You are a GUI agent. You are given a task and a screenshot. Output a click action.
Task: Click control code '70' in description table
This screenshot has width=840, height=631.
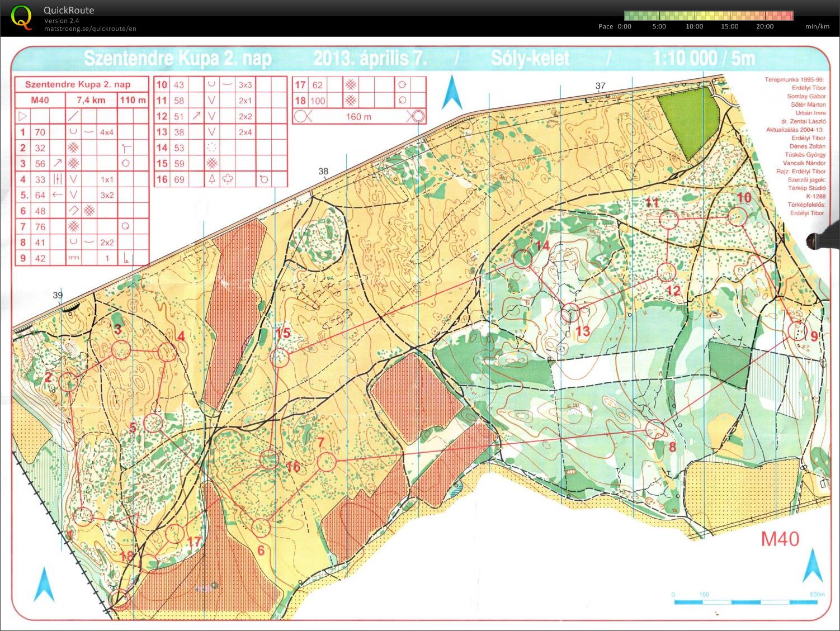click(40, 132)
